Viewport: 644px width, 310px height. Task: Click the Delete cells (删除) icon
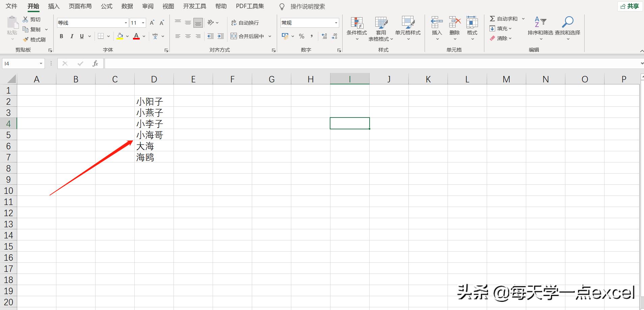(x=455, y=22)
